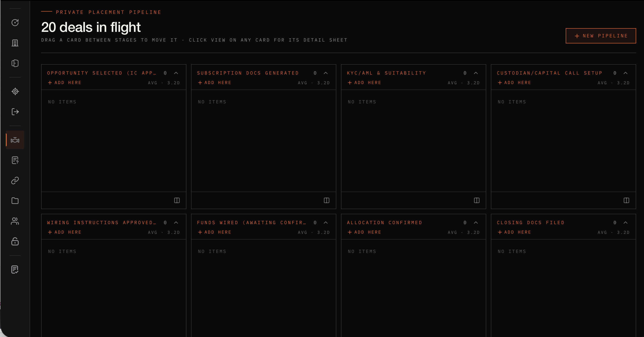Add a card to Allocation Confirmed stage
The image size is (644, 337).
[365, 232]
